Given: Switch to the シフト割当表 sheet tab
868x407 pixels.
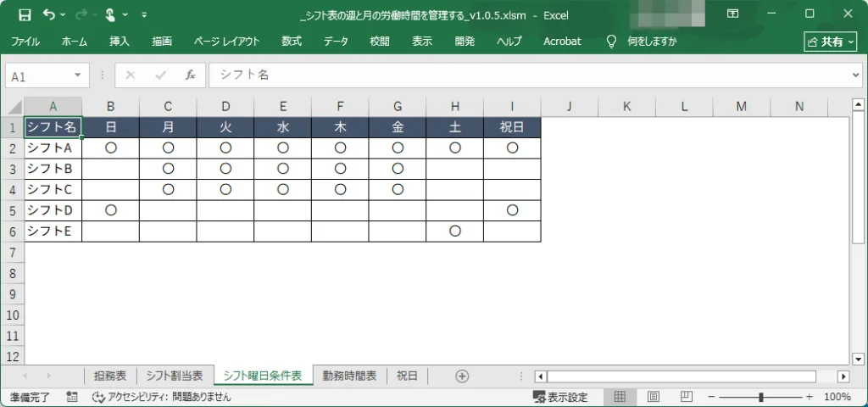Looking at the screenshot, I should click(x=175, y=376).
